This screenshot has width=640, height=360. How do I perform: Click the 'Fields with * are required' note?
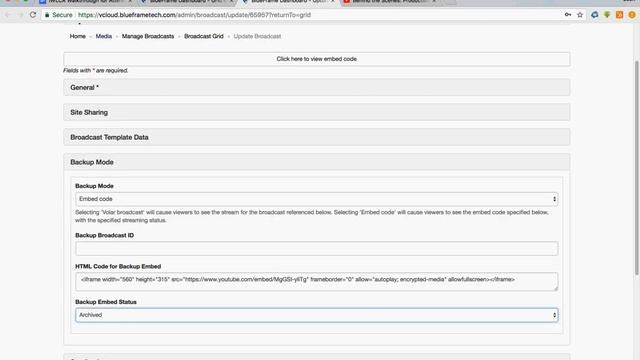coord(96,70)
